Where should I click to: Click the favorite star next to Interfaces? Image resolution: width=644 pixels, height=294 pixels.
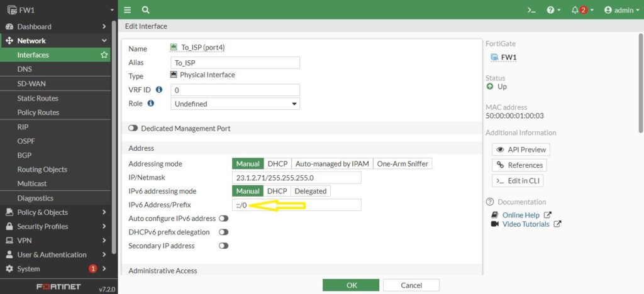coord(104,55)
